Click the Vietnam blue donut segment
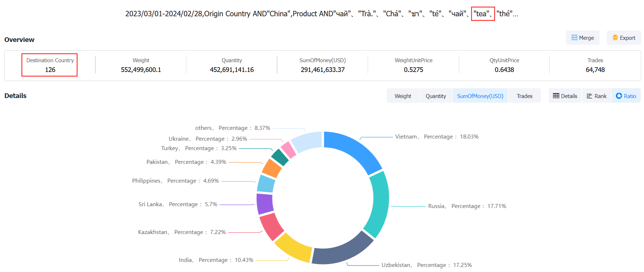This screenshot has height=272, width=644. 356,149
